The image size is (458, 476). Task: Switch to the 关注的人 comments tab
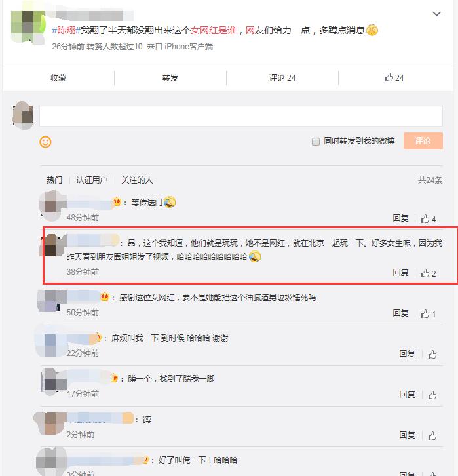(137, 180)
